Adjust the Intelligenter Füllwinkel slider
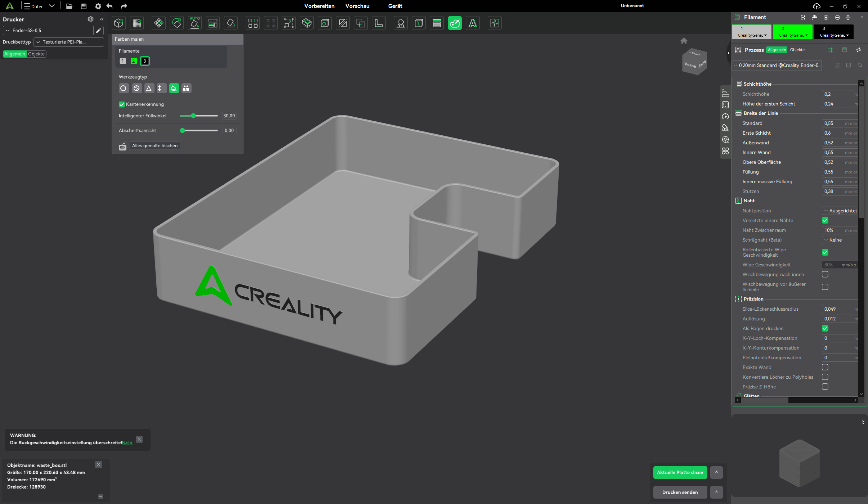 click(x=199, y=116)
